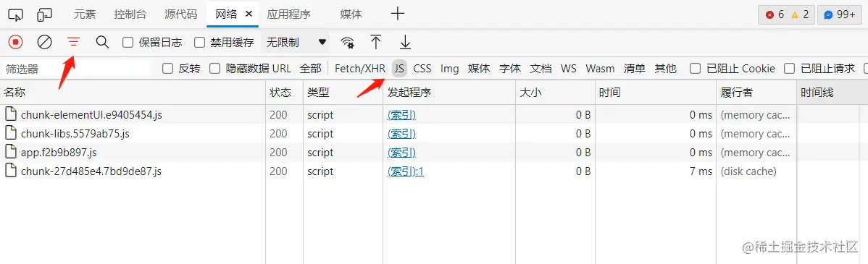Screen dimensions: 868x264
Task: Toggle 反转 checkbox
Action: pyautogui.click(x=168, y=69)
